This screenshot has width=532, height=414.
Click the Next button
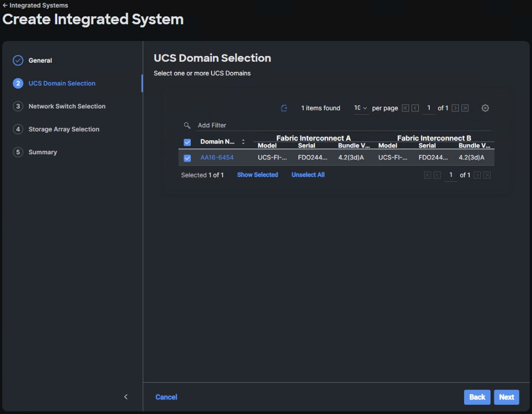point(506,397)
